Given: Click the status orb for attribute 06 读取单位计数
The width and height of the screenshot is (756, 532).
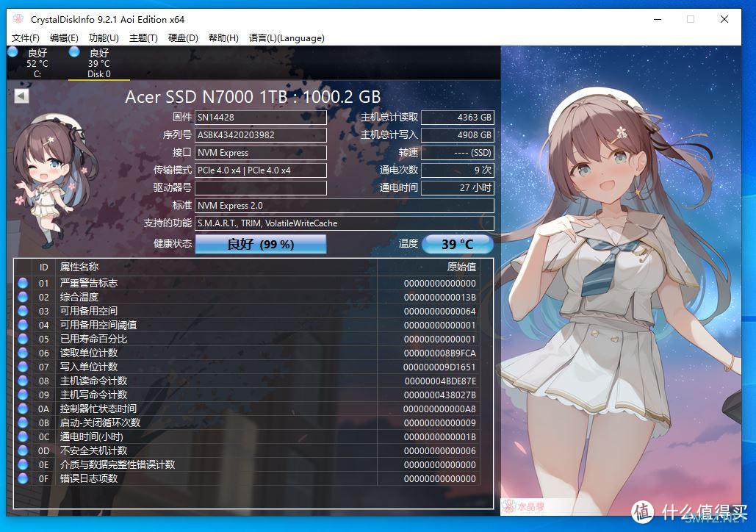Looking at the screenshot, I should coord(23,353).
